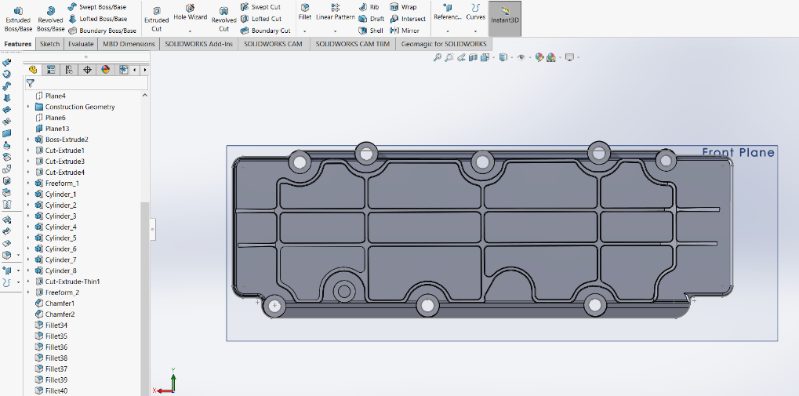Click the feature tree filter field
The image size is (799, 396).
(x=87, y=83)
